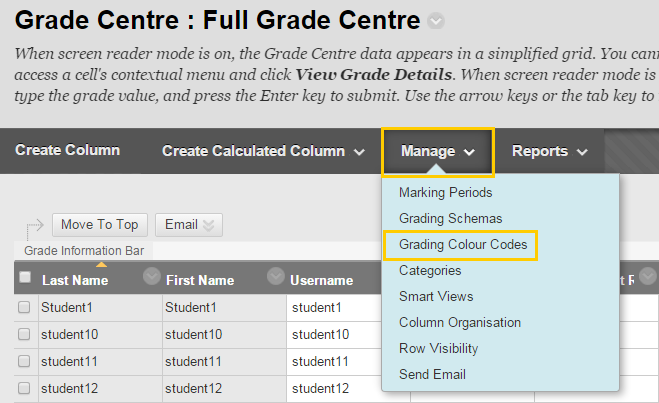Check the box for Student1 row
This screenshot has height=403, width=659.
(25, 308)
